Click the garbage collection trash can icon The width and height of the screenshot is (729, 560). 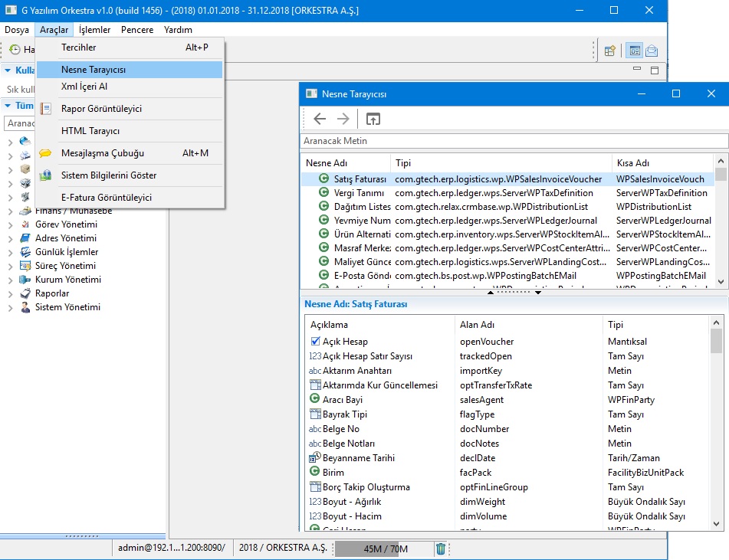coord(441,549)
